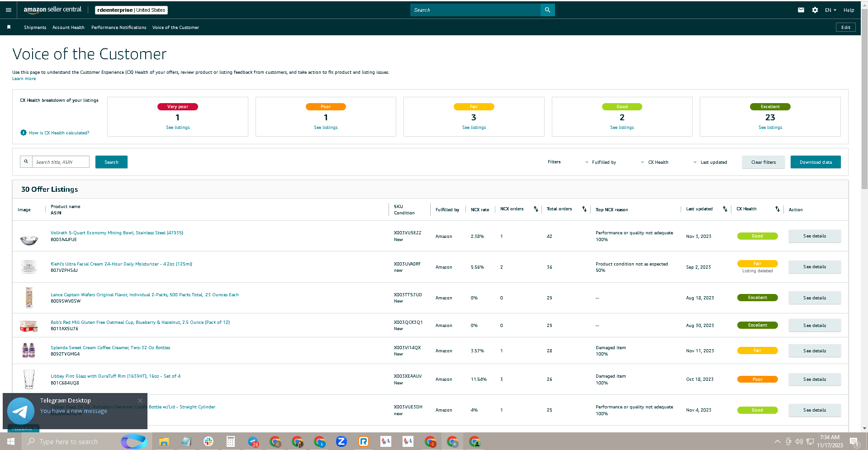
Task: Click the info icon beside CX Health calculated
Action: (24, 133)
